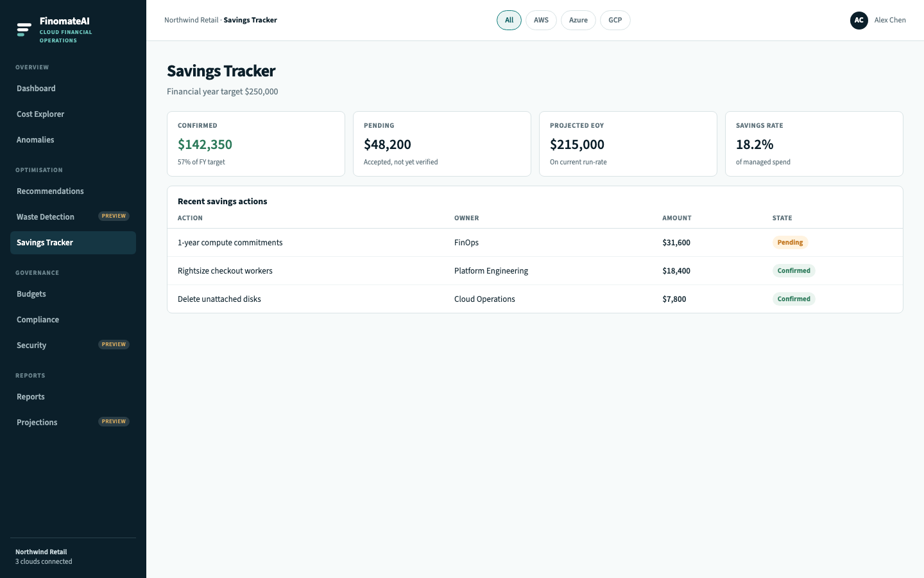Click the FinomateAI logo icon
The width and height of the screenshot is (924, 578).
coord(24,30)
